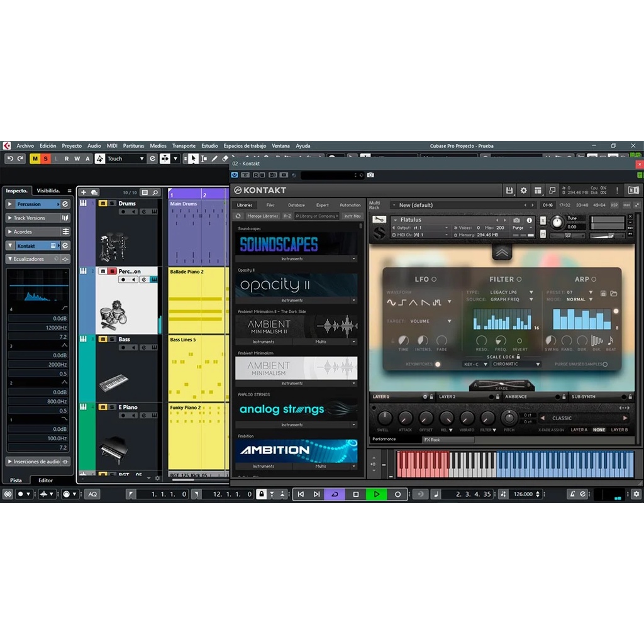Click the Undo arrow in Cubase toolbar
The height and width of the screenshot is (644, 644).
pyautogui.click(x=10, y=158)
